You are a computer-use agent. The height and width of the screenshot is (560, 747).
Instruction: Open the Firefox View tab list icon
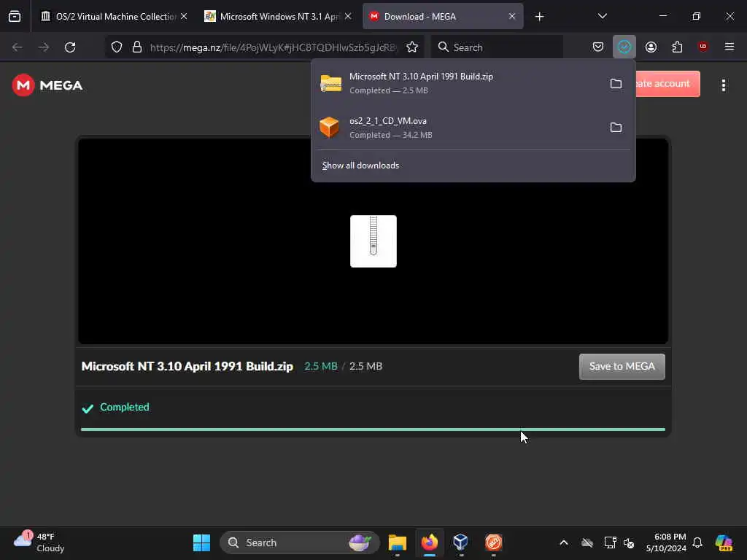pyautogui.click(x=15, y=16)
